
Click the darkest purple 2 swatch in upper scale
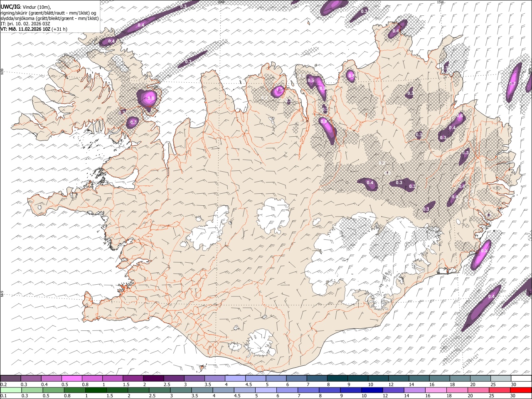point(153,378)
